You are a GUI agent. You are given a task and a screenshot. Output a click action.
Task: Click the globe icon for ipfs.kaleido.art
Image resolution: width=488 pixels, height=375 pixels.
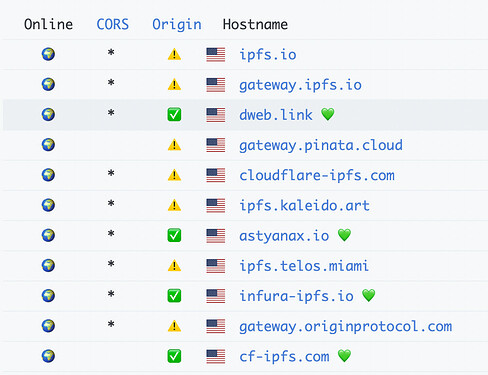point(48,205)
